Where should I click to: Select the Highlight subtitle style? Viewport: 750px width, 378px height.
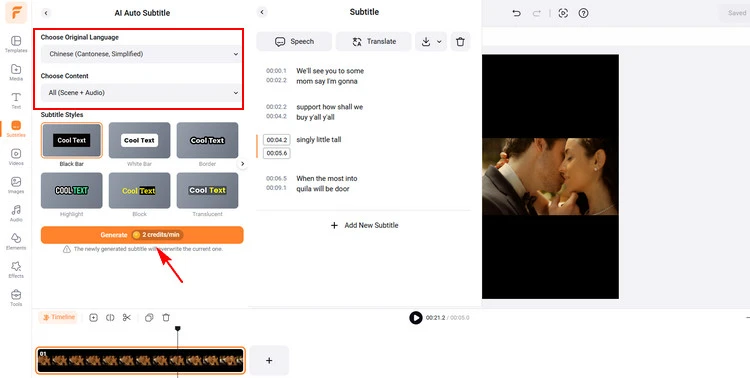point(72,190)
